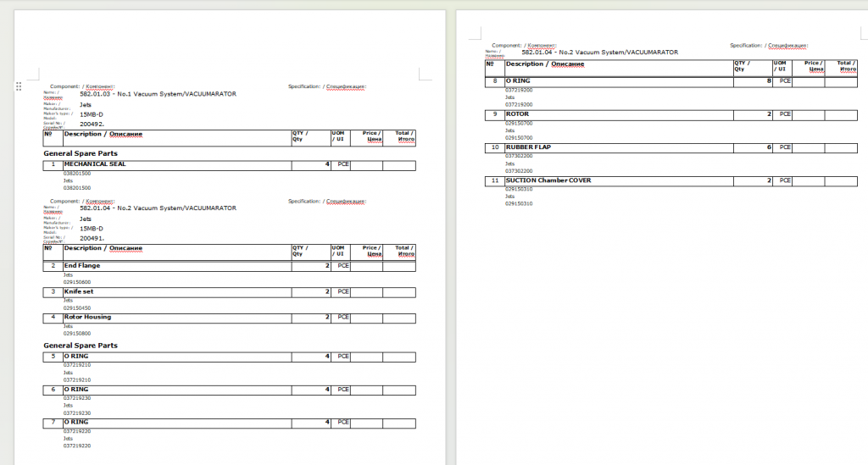Click the PCE unit cell in Knife set row
Image resolution: width=868 pixels, height=465 pixels.
point(342,291)
